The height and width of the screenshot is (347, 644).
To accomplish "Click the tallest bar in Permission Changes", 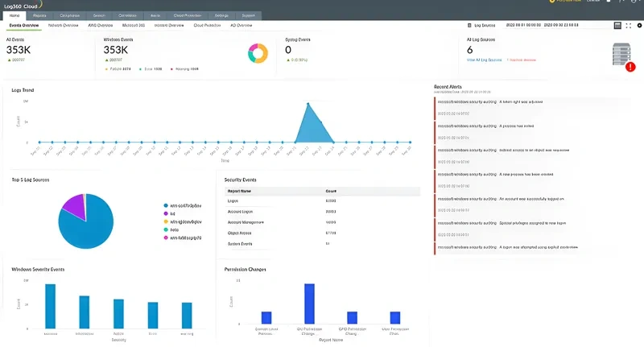I will [x=309, y=304].
